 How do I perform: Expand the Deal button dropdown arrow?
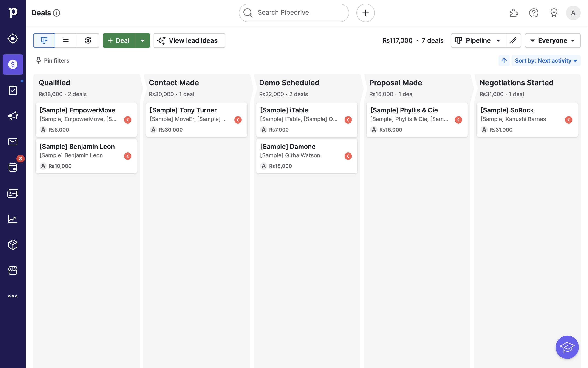[143, 40]
